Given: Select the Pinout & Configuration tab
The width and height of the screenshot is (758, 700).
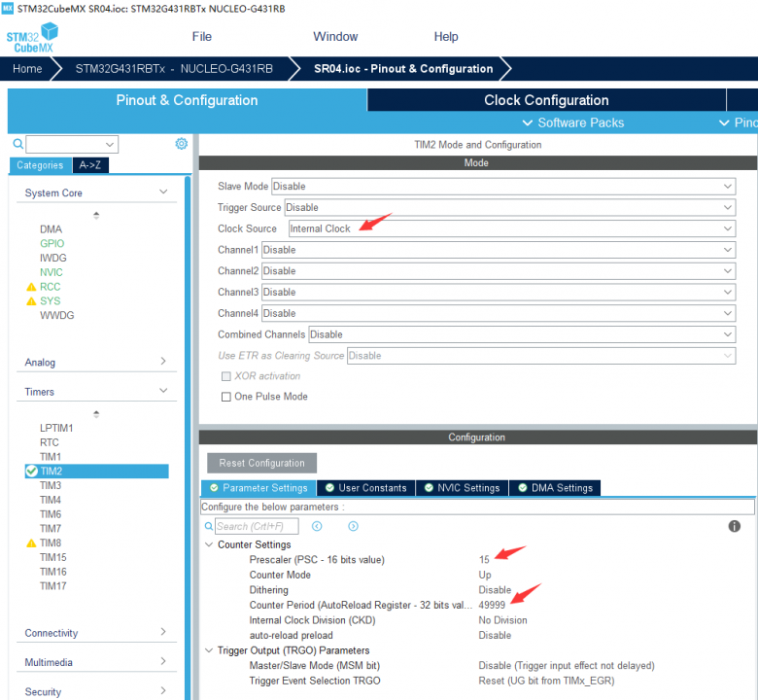Looking at the screenshot, I should [x=188, y=100].
